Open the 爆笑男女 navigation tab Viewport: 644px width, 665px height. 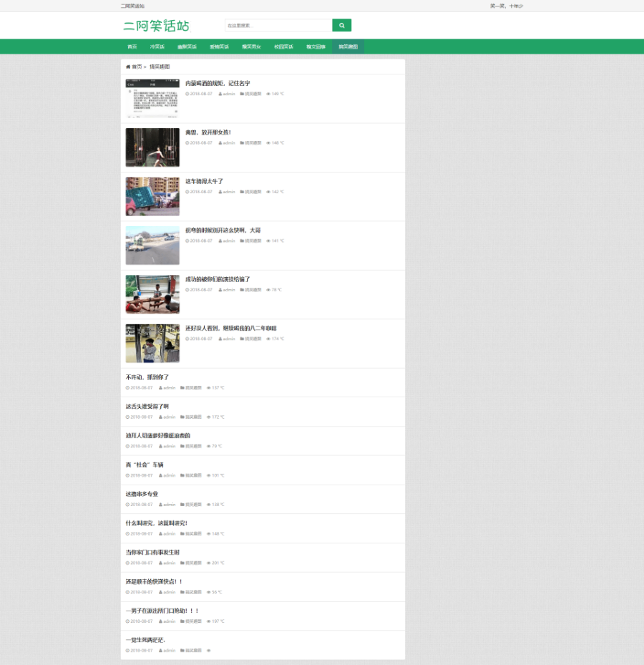point(251,47)
